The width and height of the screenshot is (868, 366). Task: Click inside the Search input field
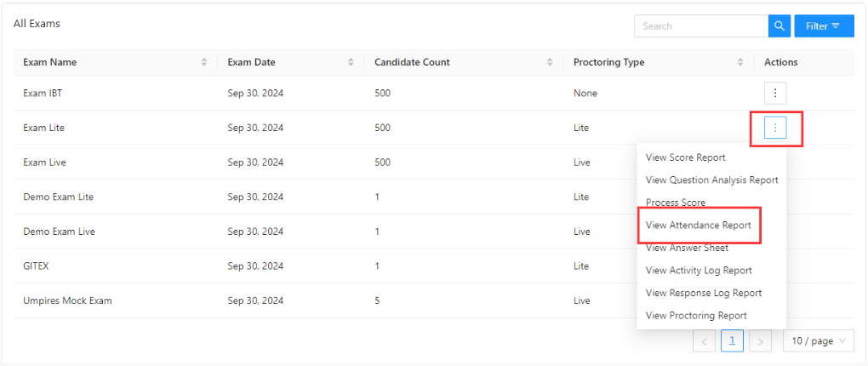click(701, 26)
